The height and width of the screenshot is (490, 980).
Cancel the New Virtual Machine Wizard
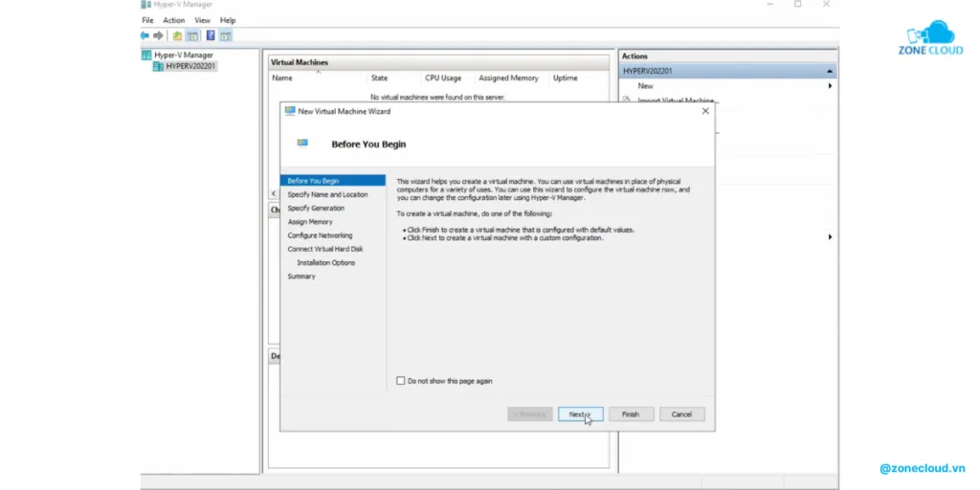[x=681, y=414]
